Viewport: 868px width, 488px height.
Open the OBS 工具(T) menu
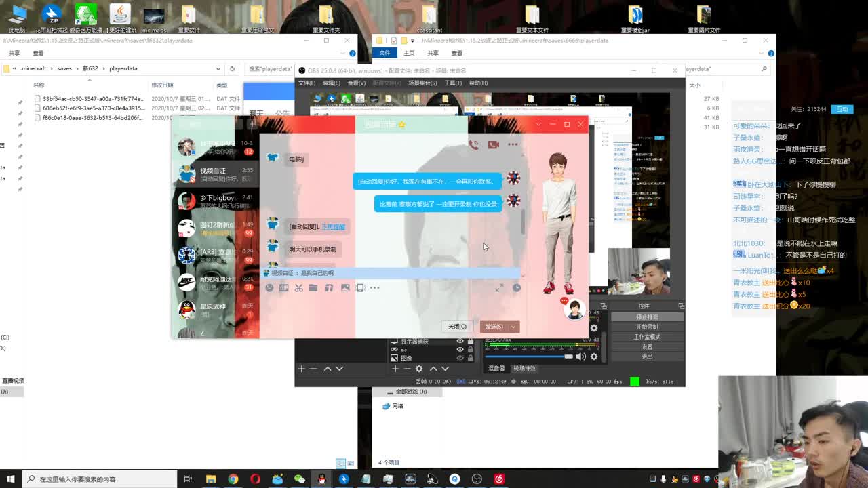pos(452,83)
